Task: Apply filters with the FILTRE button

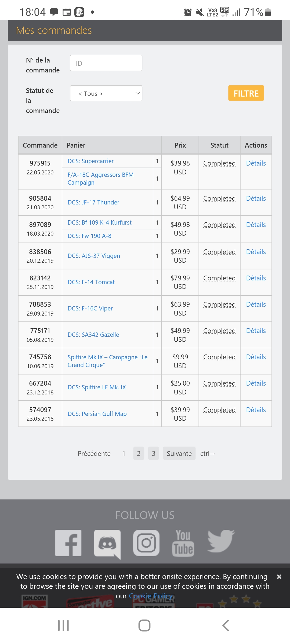Action: coord(246,93)
